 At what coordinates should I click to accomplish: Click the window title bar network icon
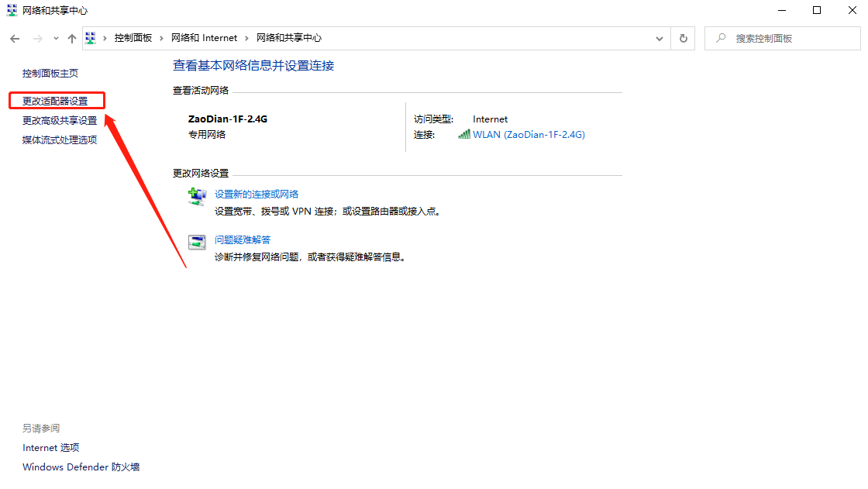(x=12, y=10)
